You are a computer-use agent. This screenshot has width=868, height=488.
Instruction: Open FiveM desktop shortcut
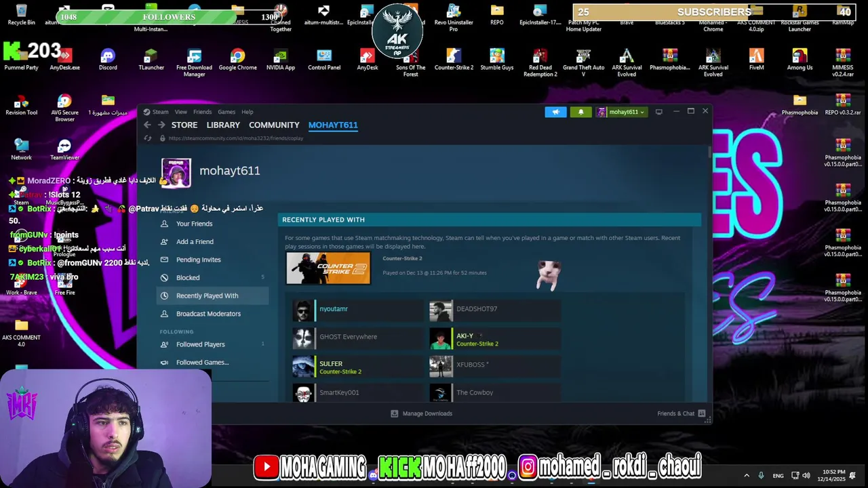[x=757, y=60]
